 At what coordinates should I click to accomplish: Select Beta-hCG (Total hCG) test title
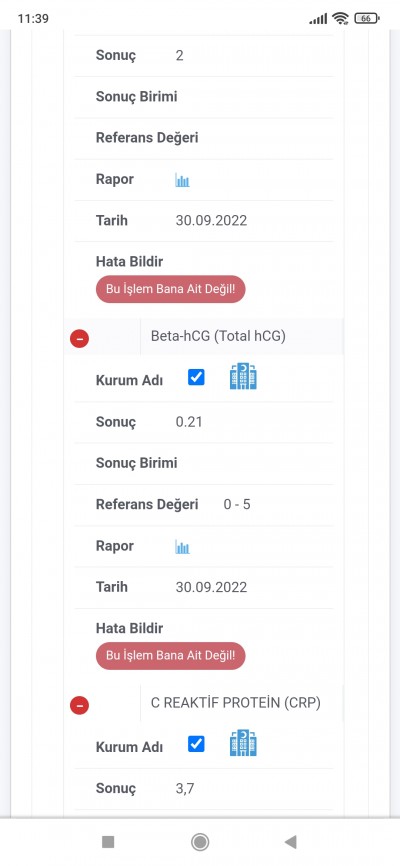(x=218, y=336)
